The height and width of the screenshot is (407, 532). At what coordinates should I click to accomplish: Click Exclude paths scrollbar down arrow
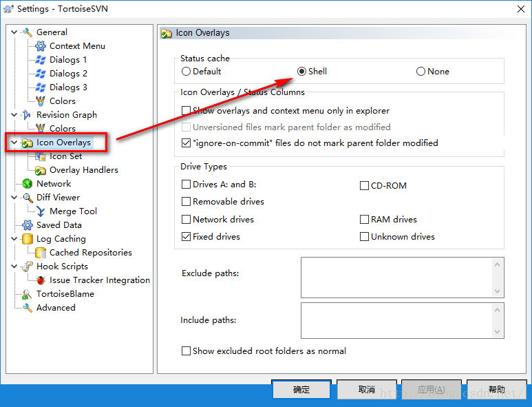498,291
